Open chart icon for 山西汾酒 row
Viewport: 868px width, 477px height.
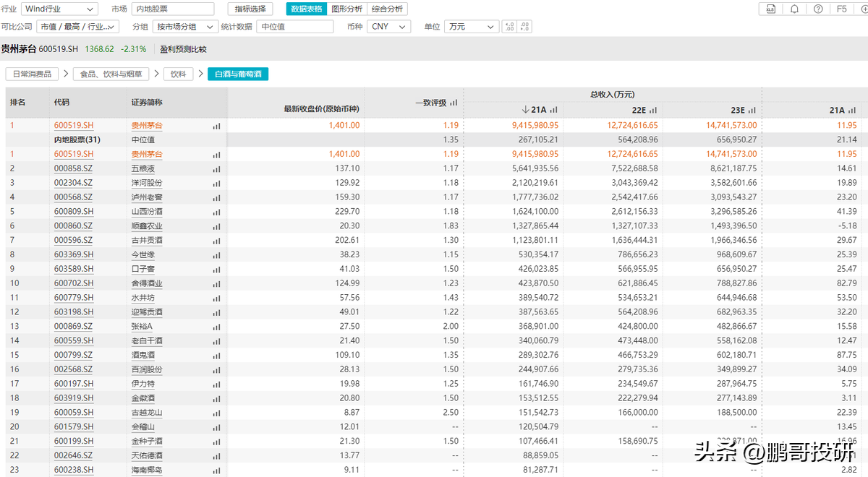tap(216, 212)
